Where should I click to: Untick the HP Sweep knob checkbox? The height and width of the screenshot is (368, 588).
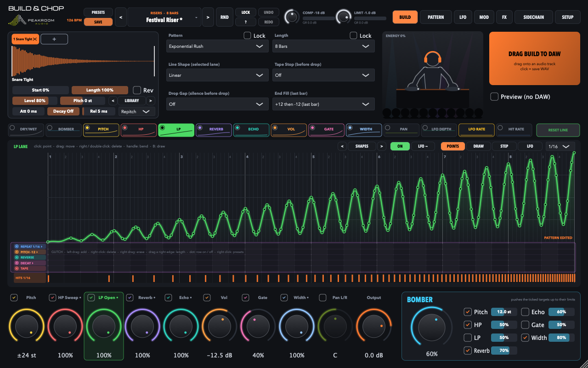coord(53,298)
